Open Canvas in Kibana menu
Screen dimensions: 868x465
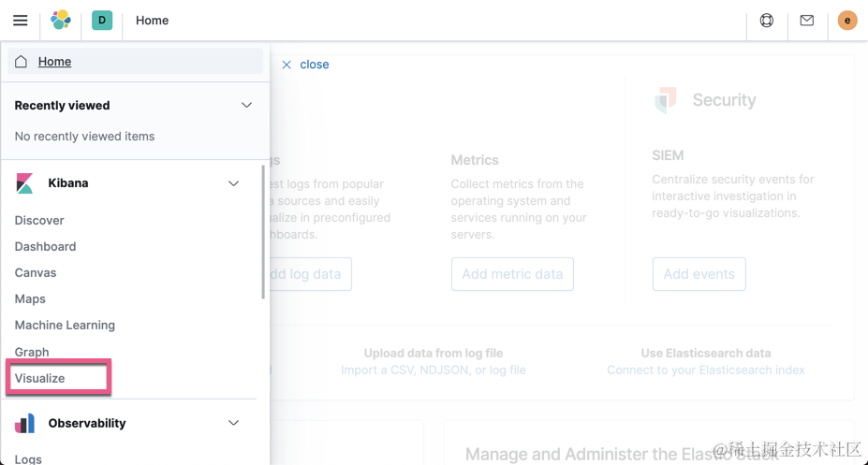(36, 272)
